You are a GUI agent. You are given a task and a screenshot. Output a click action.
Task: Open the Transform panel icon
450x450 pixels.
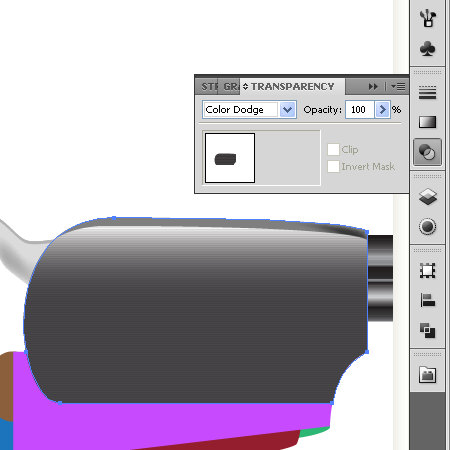(x=427, y=271)
